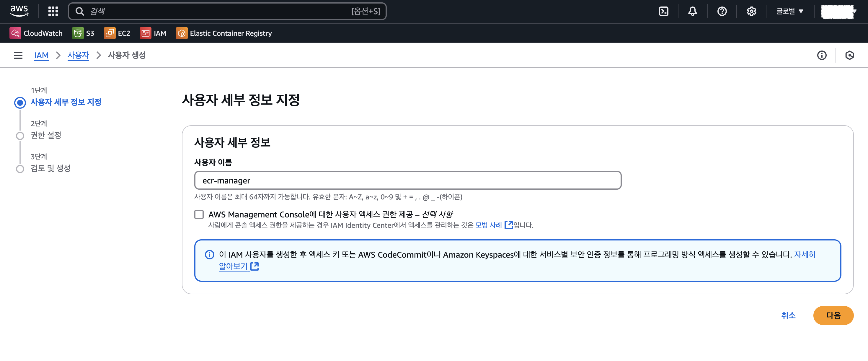Screen dimensions: 868x361
Task: Open the AWS services grid menu
Action: [x=53, y=11]
